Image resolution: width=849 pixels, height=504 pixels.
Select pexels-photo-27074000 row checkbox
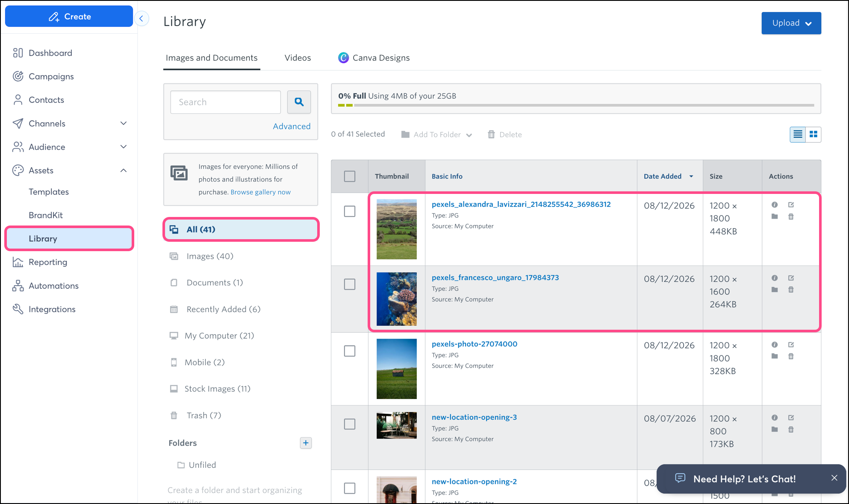[350, 351]
